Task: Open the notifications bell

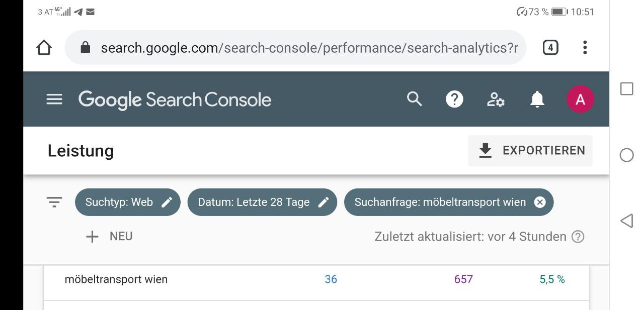Action: tap(537, 99)
